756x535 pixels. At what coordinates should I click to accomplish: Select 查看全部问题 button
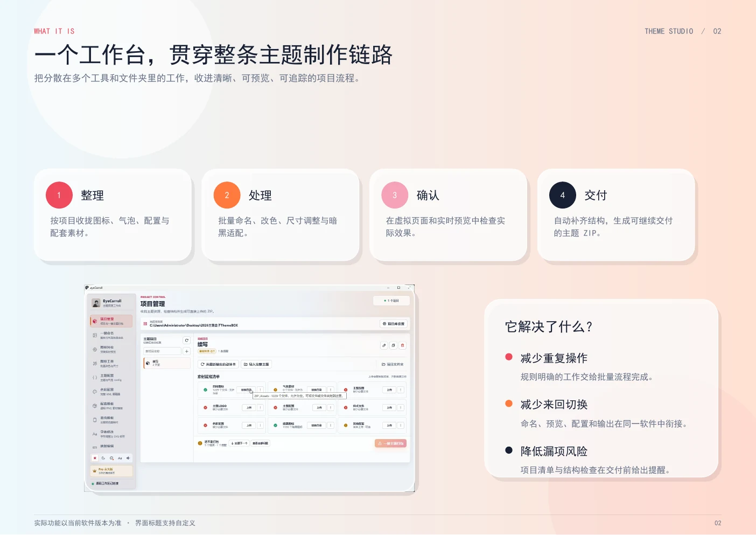coord(260,443)
